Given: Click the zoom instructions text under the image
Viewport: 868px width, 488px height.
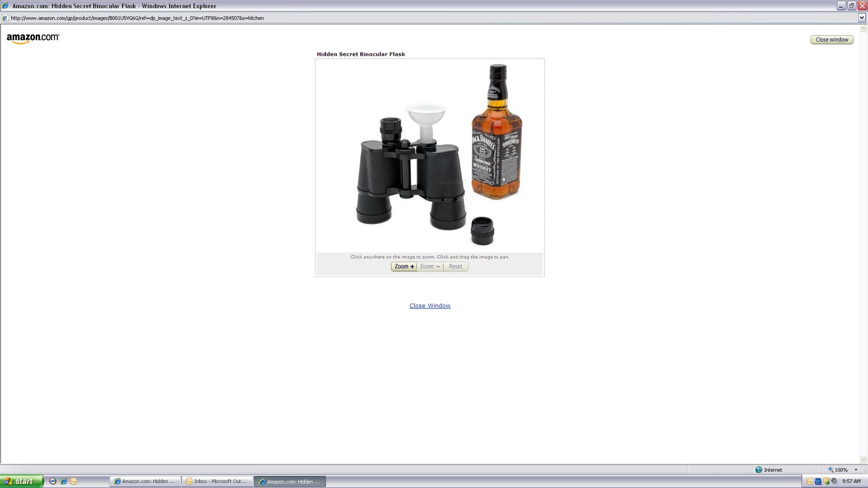Looking at the screenshot, I should tap(430, 257).
